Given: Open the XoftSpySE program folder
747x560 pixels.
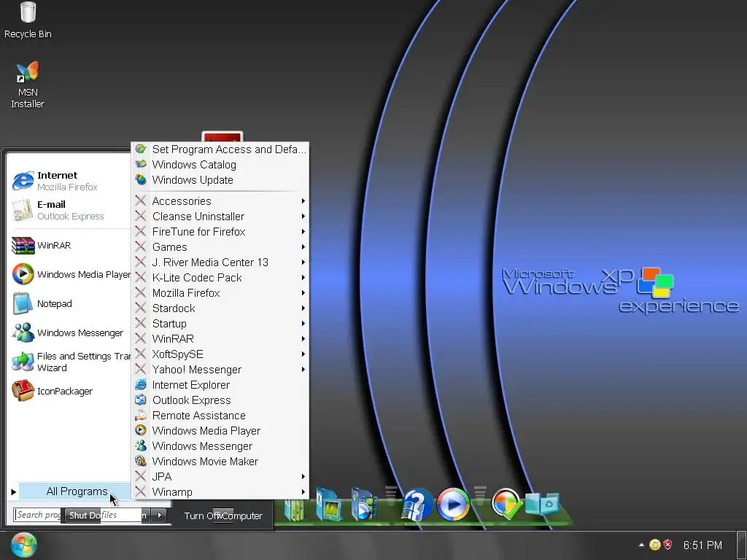Looking at the screenshot, I should pos(220,354).
